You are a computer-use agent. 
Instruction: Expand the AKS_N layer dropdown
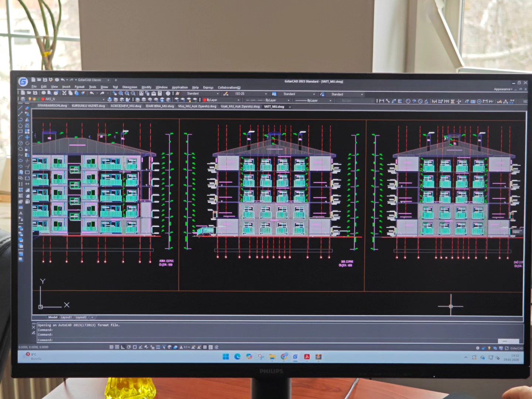click(x=103, y=99)
